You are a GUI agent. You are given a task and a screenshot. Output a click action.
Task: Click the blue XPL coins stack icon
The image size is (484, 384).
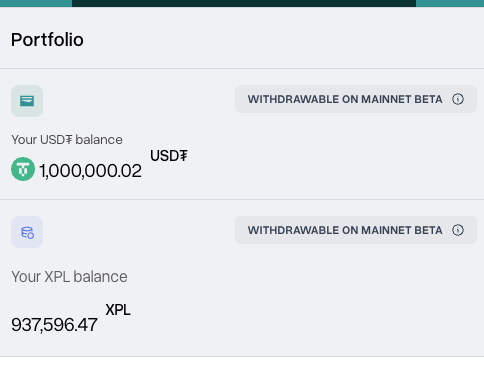[x=27, y=232]
